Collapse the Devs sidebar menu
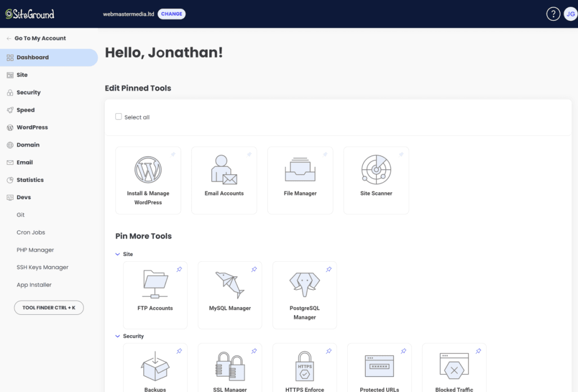 [24, 197]
